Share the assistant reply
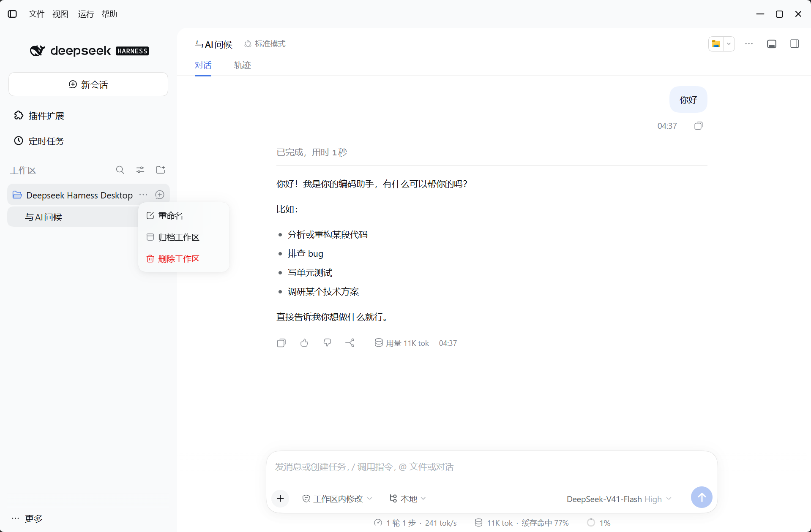Screen dimensions: 811x532 pos(350,343)
